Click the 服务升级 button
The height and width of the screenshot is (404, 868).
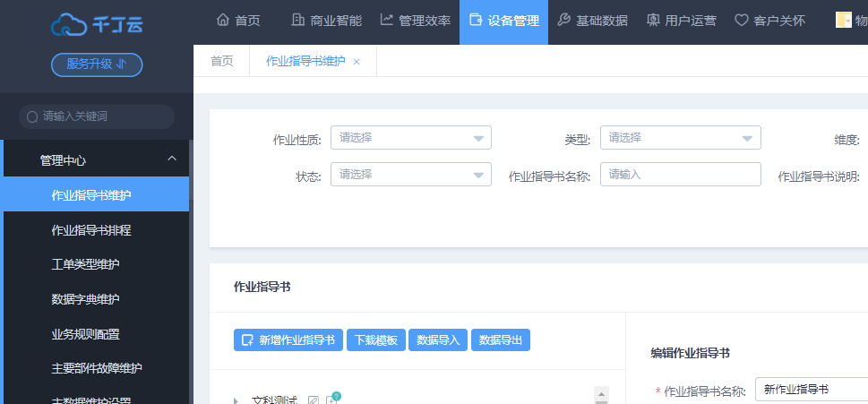tap(97, 64)
